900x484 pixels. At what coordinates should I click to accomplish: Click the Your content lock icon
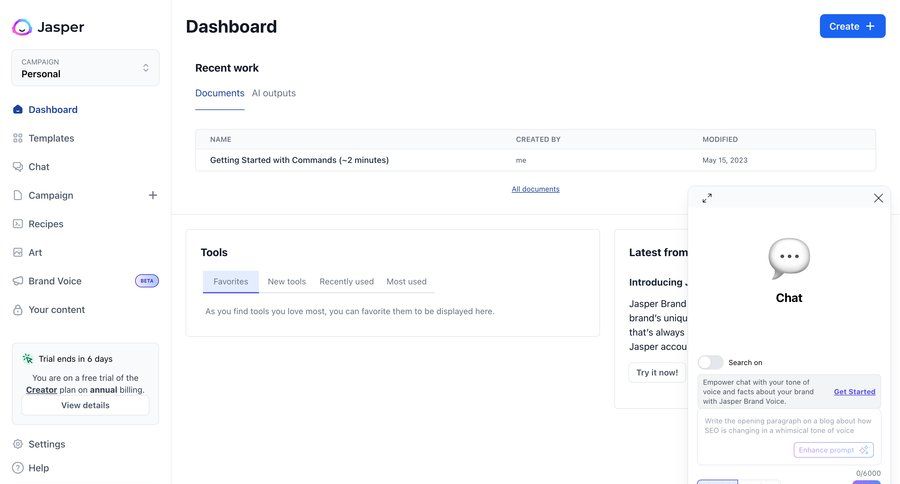click(18, 310)
